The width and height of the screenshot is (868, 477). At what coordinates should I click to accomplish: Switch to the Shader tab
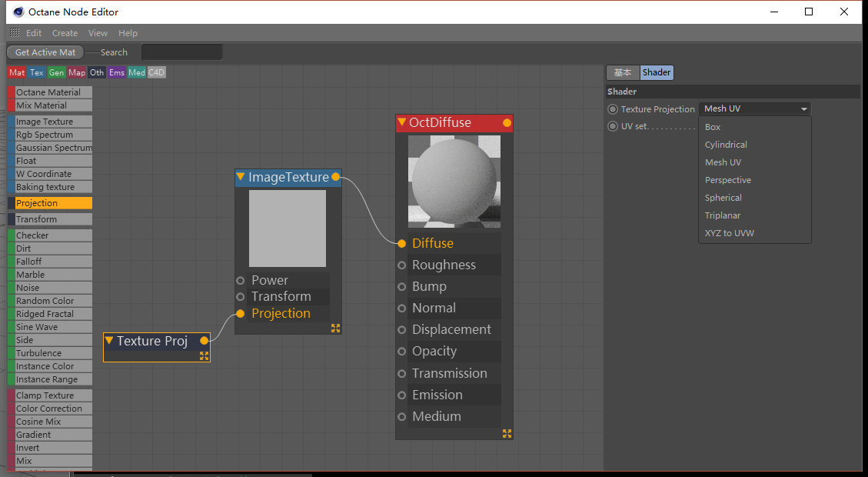tap(657, 72)
